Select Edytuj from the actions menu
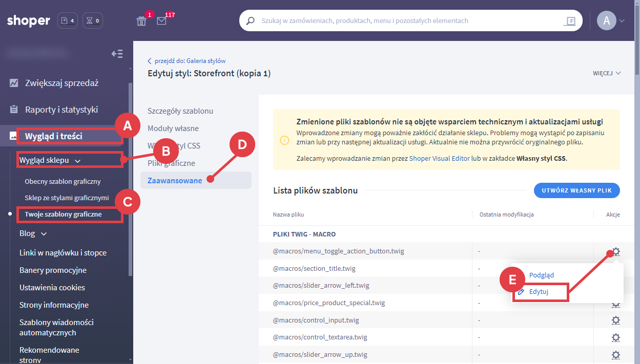 [x=539, y=292]
